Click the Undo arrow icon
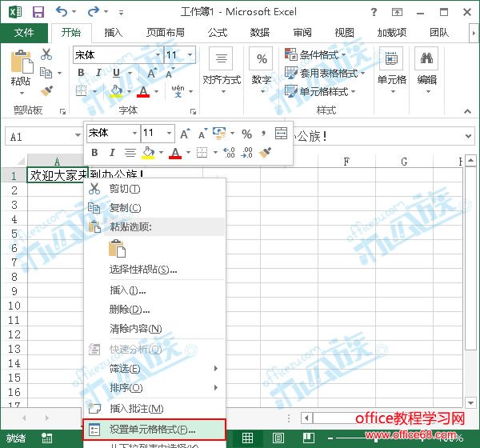The height and width of the screenshot is (448, 480). 62,12
